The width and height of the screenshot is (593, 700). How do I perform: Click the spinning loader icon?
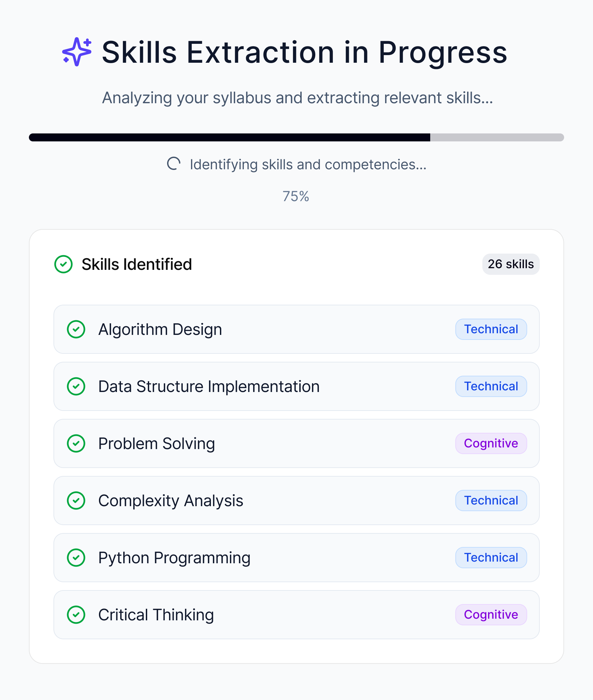click(x=173, y=164)
